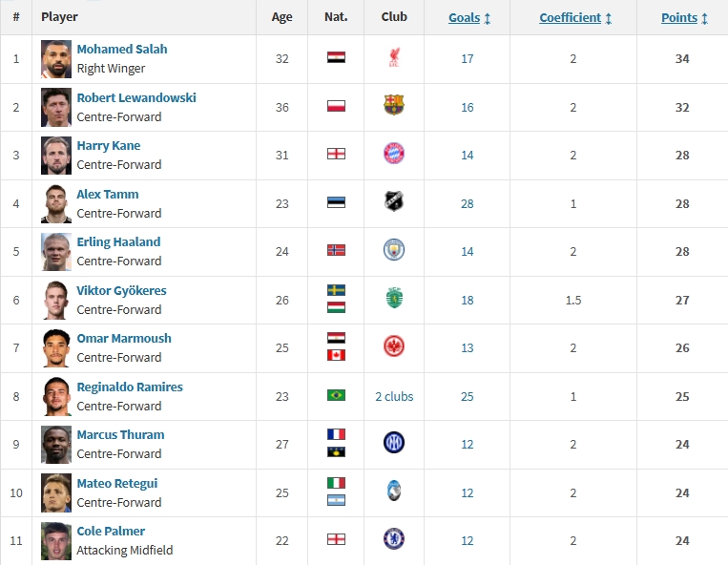Image resolution: width=728 pixels, height=565 pixels.
Task: Open Mateo Retegui player profile link
Action: [117, 483]
